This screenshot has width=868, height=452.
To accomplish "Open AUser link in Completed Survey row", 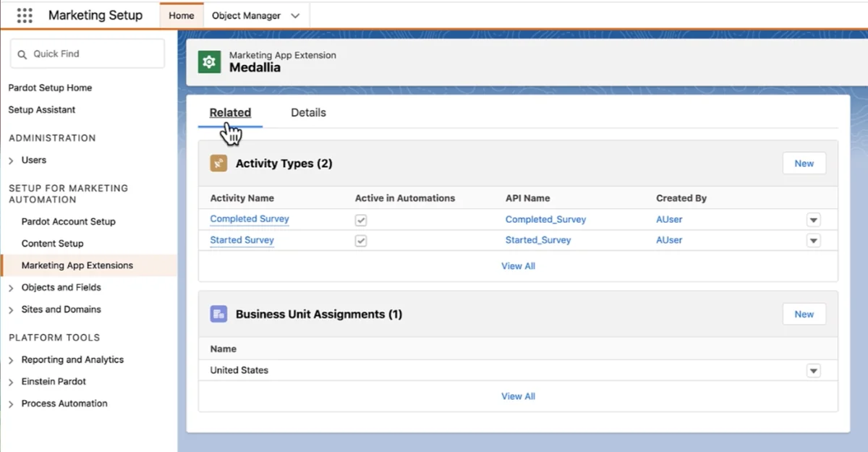I will click(x=669, y=219).
